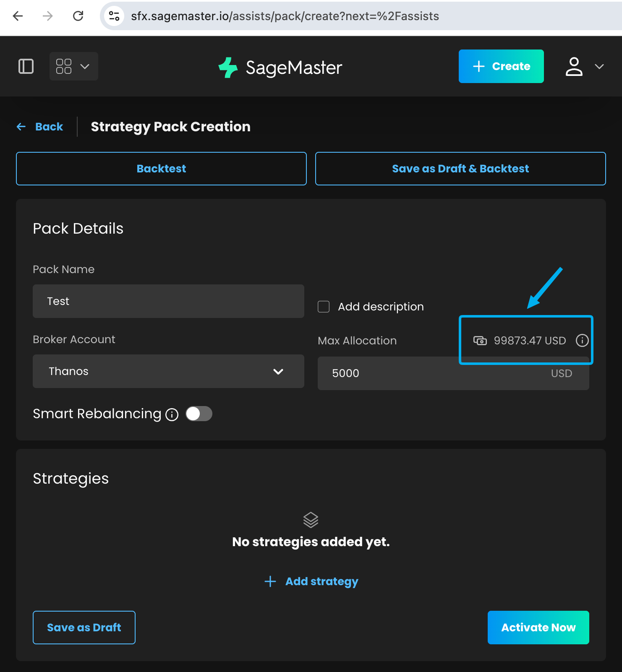This screenshot has width=622, height=672.
Task: Open the Broker Account dropdown
Action: pyautogui.click(x=168, y=371)
